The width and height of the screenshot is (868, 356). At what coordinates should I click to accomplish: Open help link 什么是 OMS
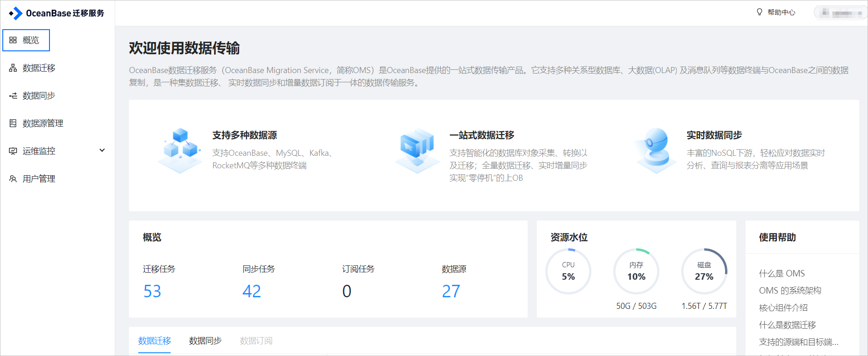[782, 274]
